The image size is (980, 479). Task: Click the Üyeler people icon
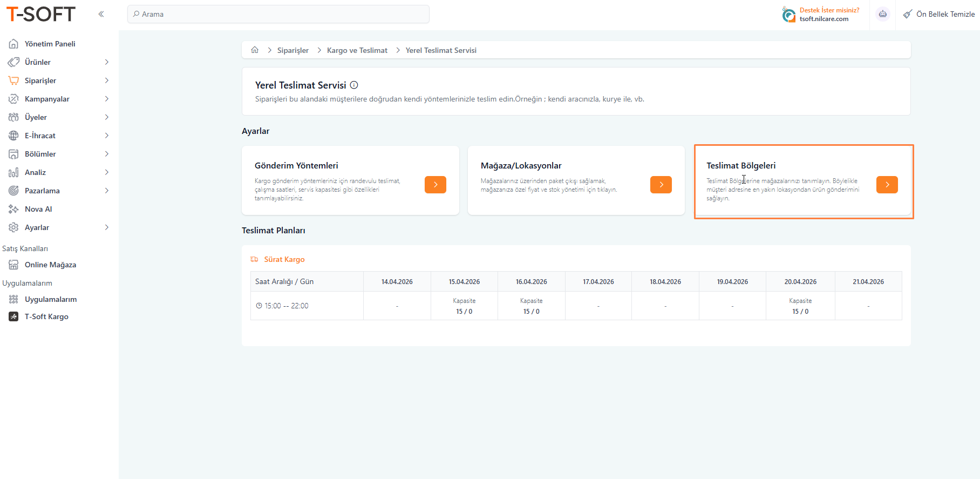point(13,117)
